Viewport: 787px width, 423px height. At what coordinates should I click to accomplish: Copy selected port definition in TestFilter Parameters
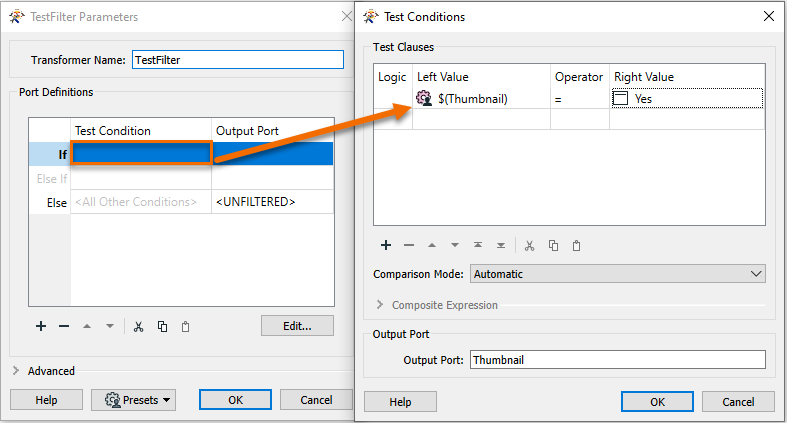[162, 327]
